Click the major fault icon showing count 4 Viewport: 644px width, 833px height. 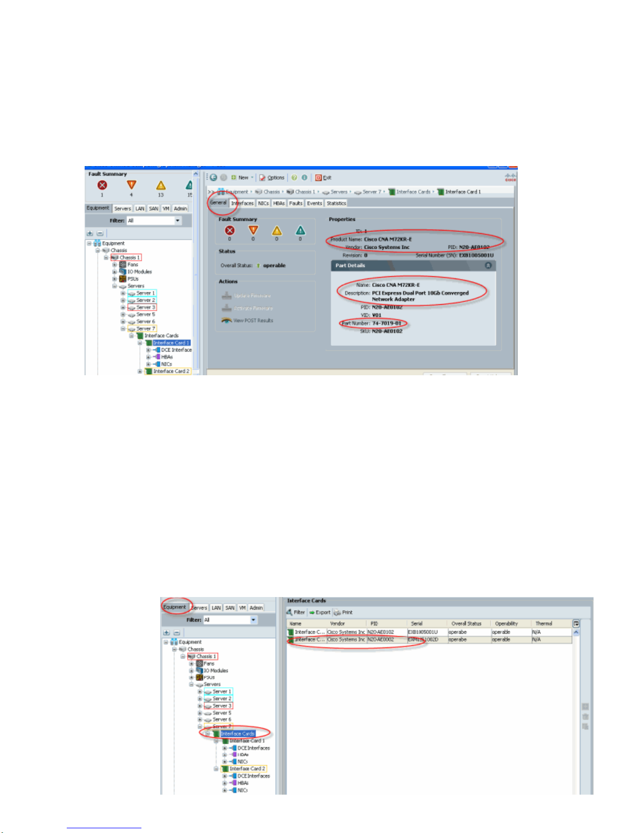coord(131,185)
